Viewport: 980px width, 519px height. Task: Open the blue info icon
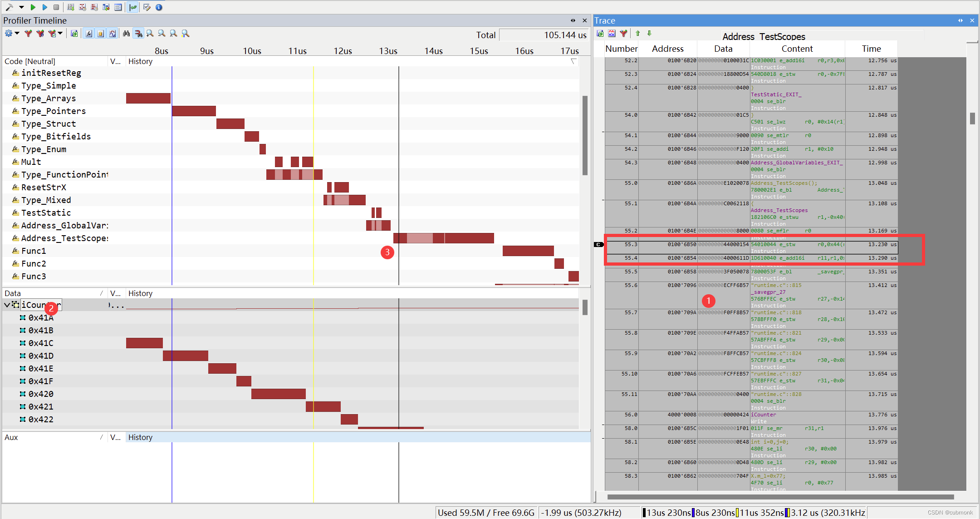(x=159, y=7)
